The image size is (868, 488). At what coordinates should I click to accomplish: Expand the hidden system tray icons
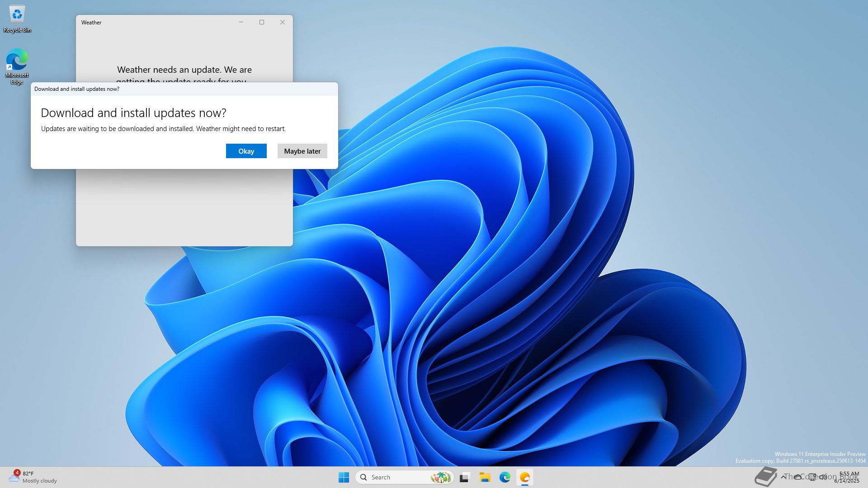(783, 477)
